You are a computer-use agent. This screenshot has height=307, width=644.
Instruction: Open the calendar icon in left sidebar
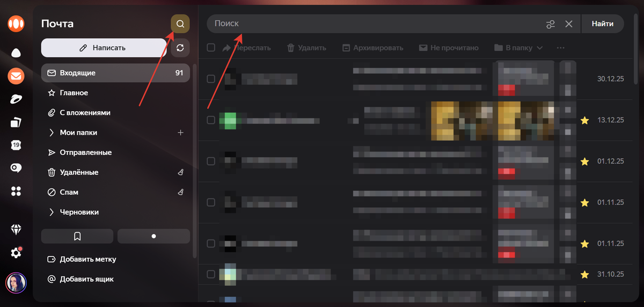coord(16,145)
